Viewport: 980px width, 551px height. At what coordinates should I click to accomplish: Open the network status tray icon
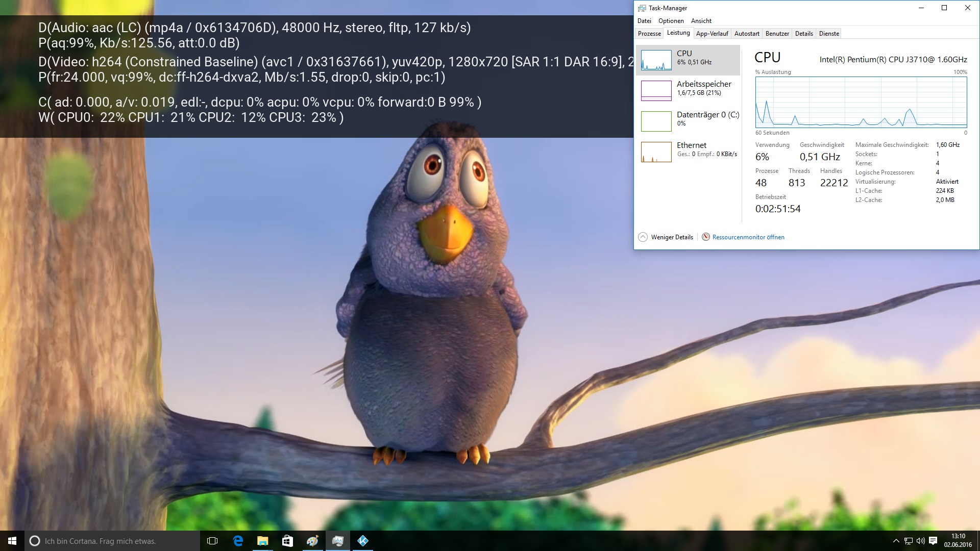[x=909, y=541]
